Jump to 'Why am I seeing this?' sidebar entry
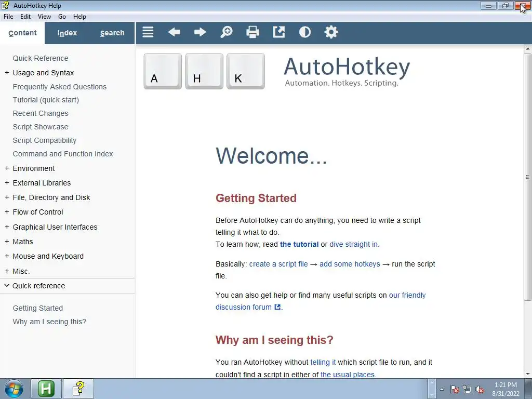The image size is (532, 399). [x=49, y=322]
